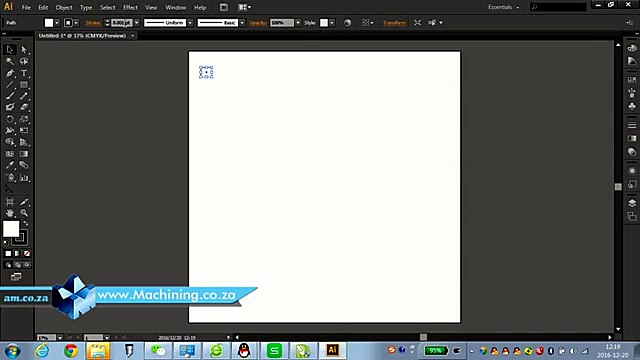Select the Shape Builder tool

10,142
